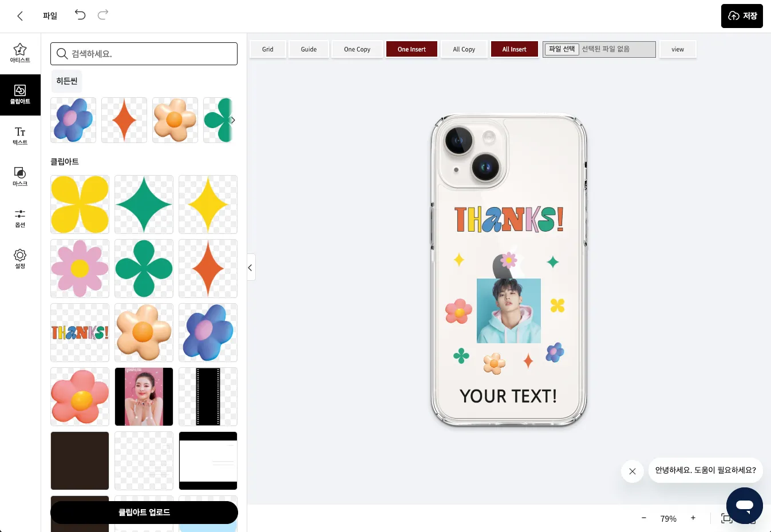The height and width of the screenshot is (532, 771).
Task: Show more 히든씬 clipart with arrow
Action: tap(232, 120)
